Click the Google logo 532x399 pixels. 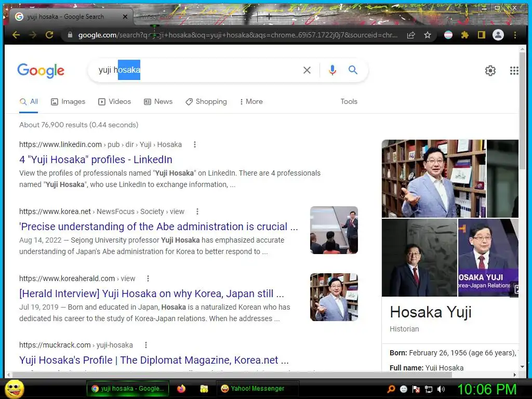(x=41, y=71)
